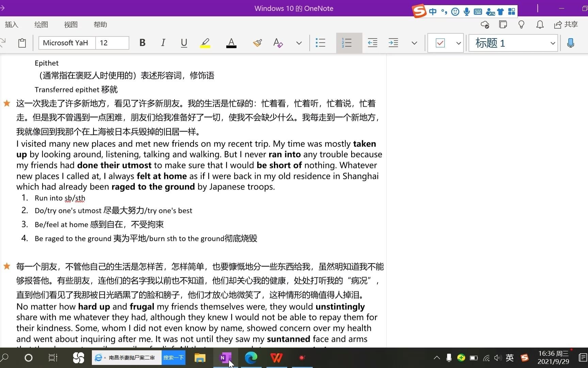Toggle underline formatting
588x368 pixels.
click(184, 43)
